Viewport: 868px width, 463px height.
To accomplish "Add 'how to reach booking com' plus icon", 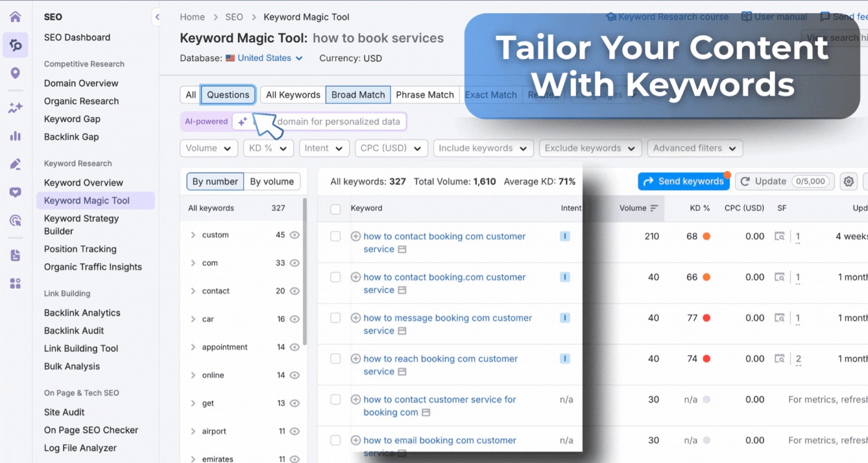I will point(356,359).
